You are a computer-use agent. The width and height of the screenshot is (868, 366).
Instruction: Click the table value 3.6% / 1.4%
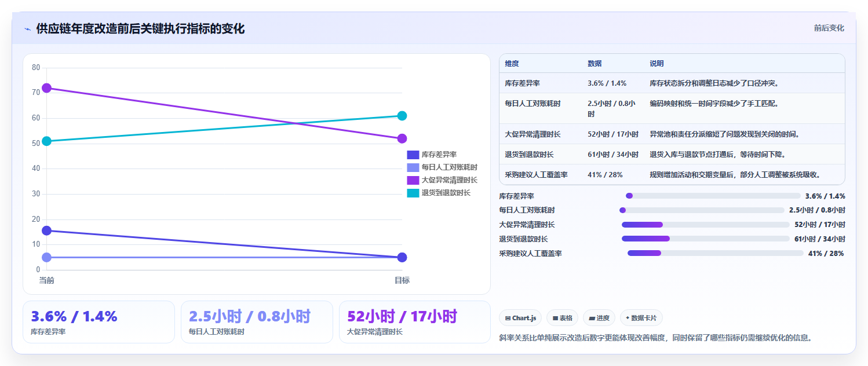click(x=607, y=83)
